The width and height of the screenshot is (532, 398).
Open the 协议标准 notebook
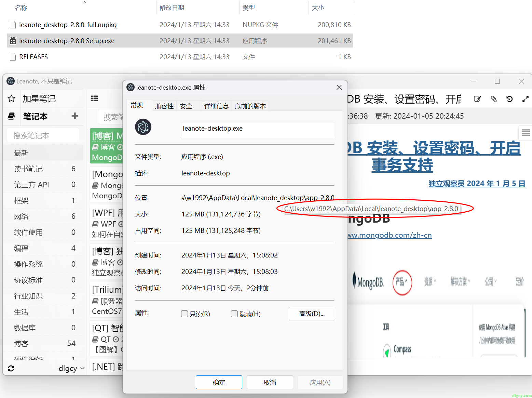click(x=43, y=280)
